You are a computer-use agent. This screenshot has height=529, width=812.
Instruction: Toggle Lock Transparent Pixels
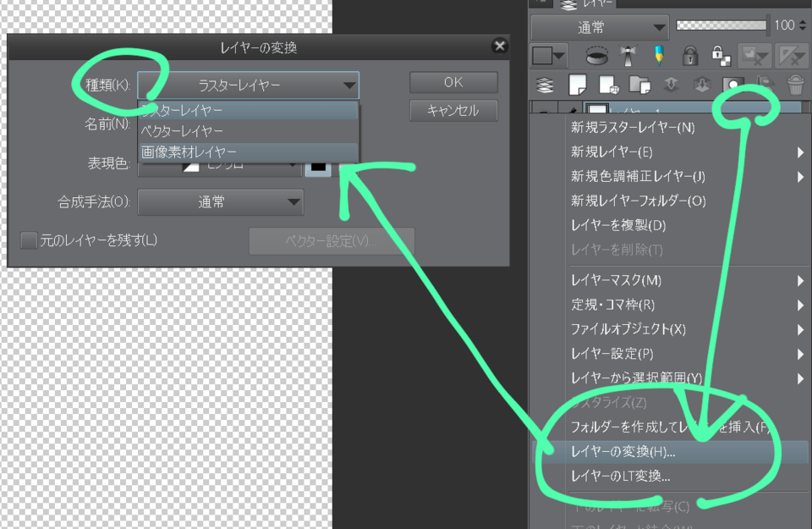[x=720, y=56]
